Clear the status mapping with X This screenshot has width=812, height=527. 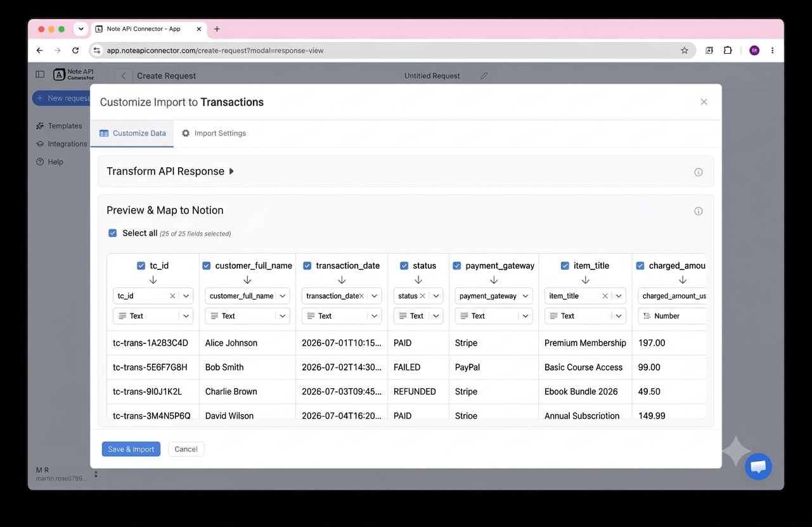[x=422, y=296]
